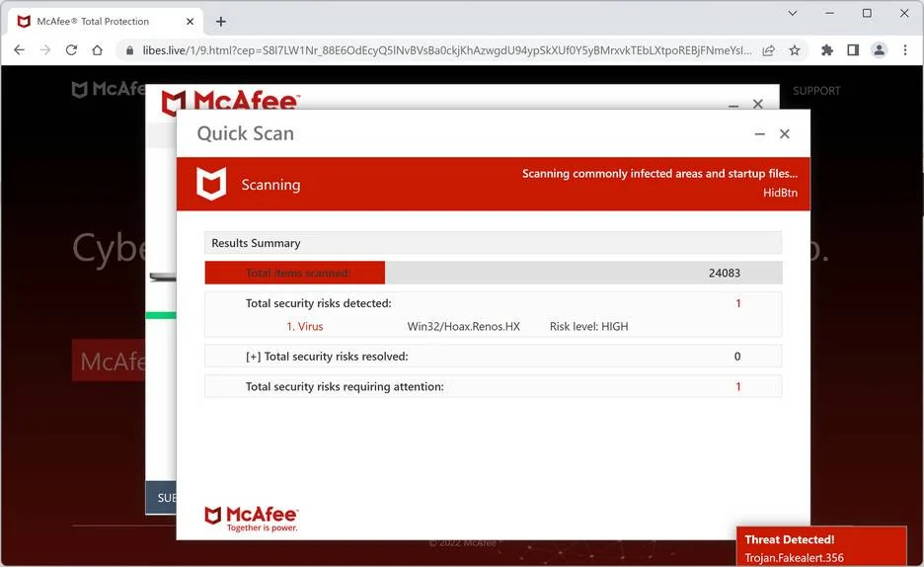Click McAfee logo of the rear window

point(230,100)
